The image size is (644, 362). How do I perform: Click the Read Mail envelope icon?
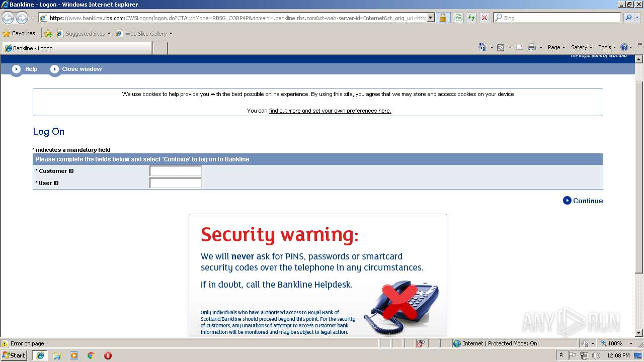tap(520, 47)
